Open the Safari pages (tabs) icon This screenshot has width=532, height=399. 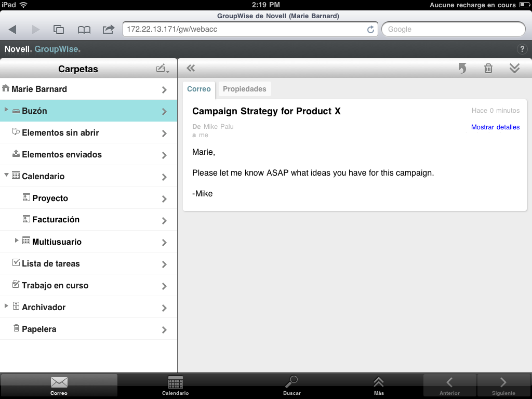click(59, 30)
